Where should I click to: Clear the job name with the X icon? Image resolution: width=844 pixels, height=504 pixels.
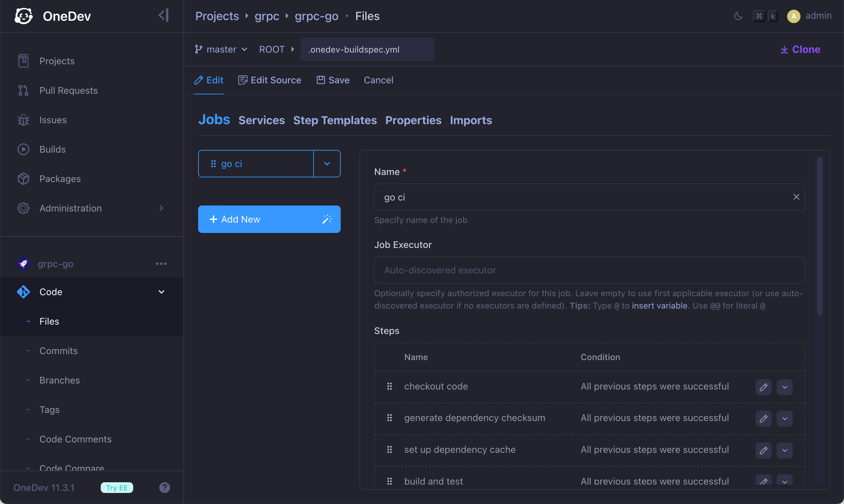pos(796,197)
